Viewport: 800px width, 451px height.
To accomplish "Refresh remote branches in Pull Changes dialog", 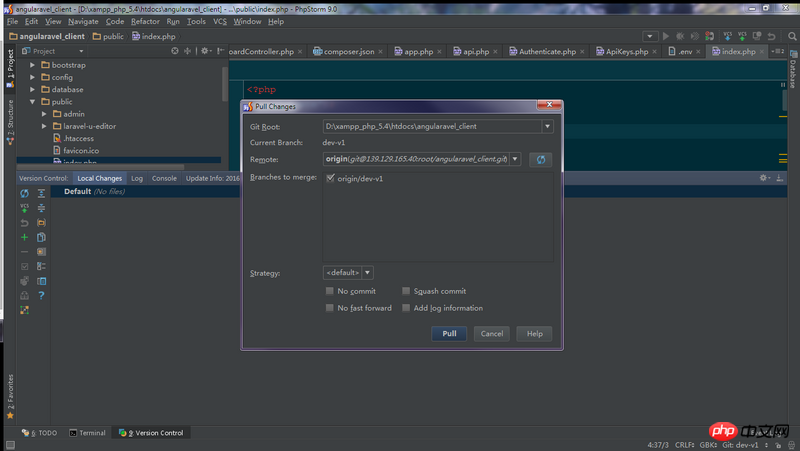I will click(x=540, y=160).
